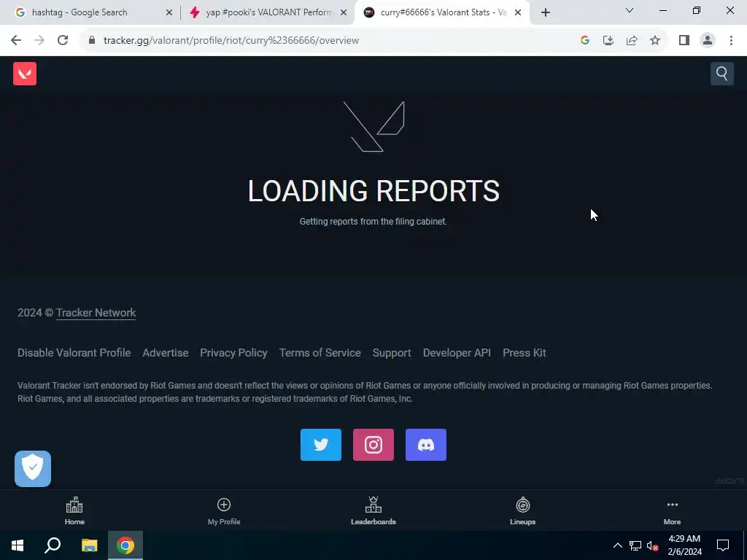Open the Chrome profile avatar
This screenshot has width=747, height=560.
point(708,41)
